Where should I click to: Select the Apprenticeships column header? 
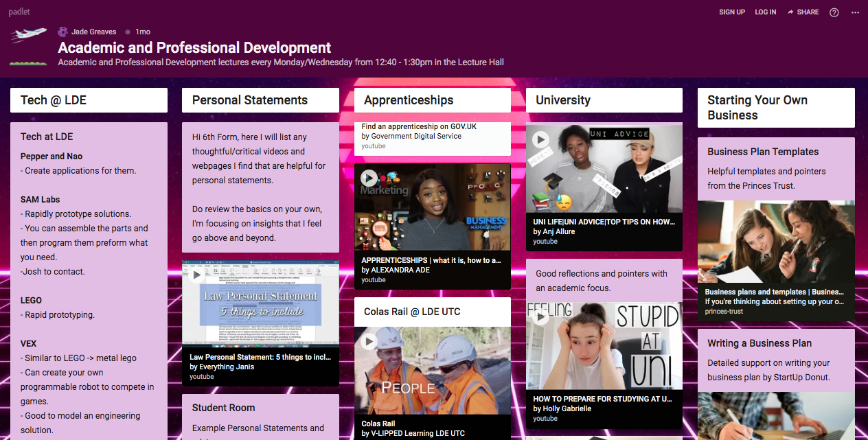(x=433, y=100)
